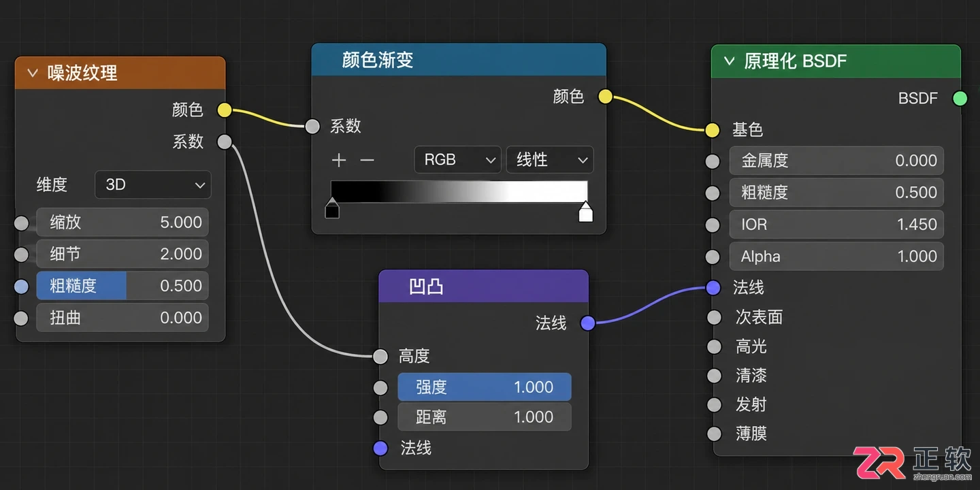980x490 pixels.
Task: Select the black color stop handle
Action: point(332,208)
